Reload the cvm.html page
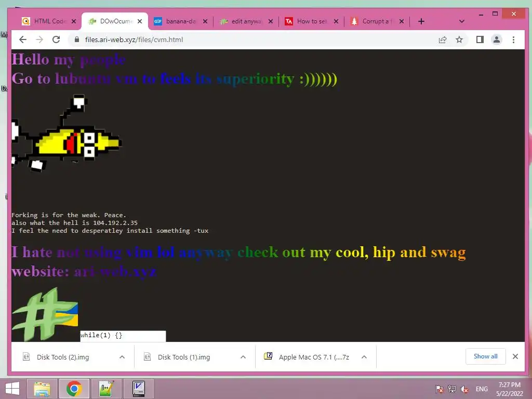Viewport: 532px width, 399px height. 56,39
